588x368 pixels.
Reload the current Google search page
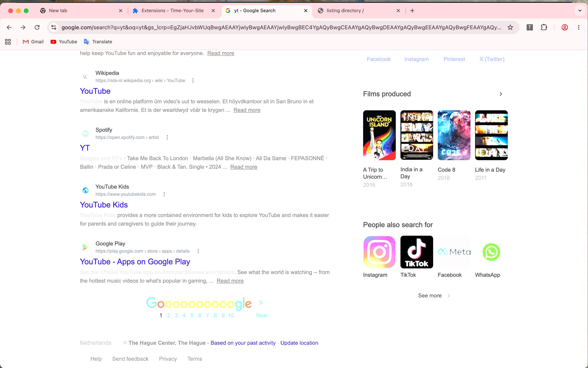click(37, 27)
